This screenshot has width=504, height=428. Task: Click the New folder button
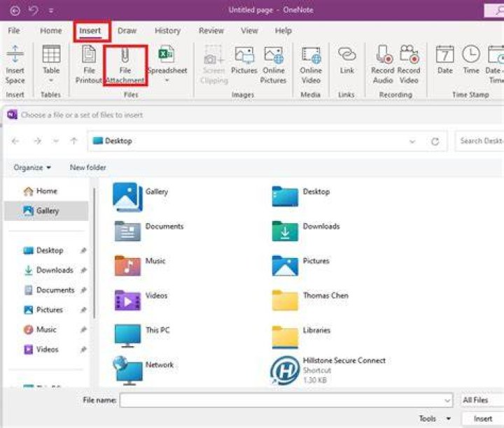click(87, 167)
